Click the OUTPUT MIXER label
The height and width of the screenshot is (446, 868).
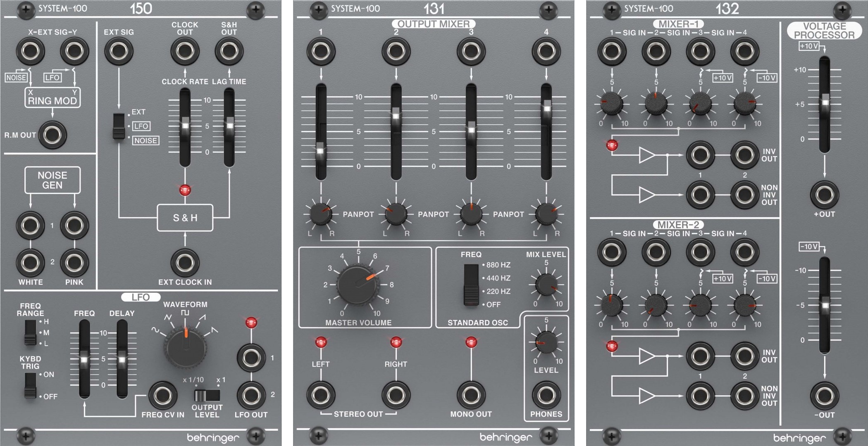[434, 24]
